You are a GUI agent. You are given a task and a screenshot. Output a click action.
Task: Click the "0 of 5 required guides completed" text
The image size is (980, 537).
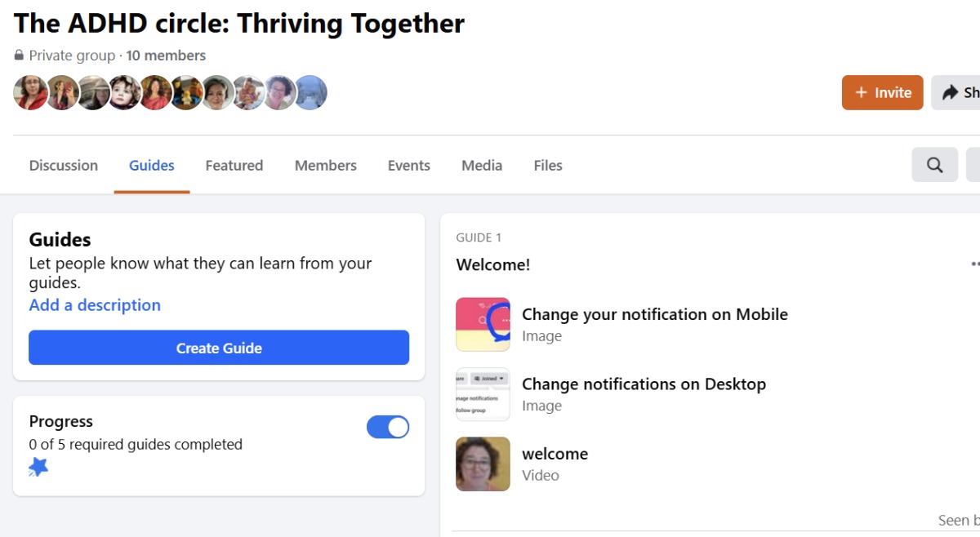coord(136,445)
